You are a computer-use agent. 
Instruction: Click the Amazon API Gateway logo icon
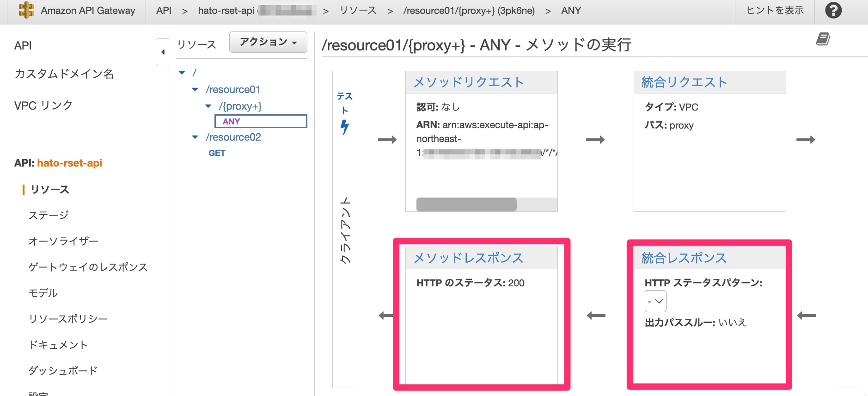pos(26,10)
